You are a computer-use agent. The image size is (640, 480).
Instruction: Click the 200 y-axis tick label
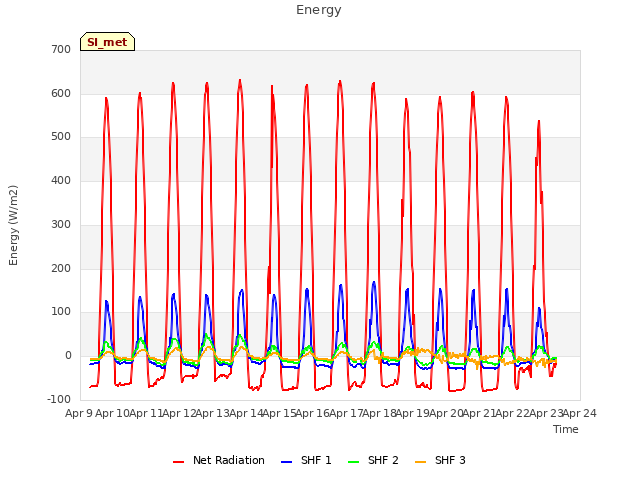click(x=61, y=269)
